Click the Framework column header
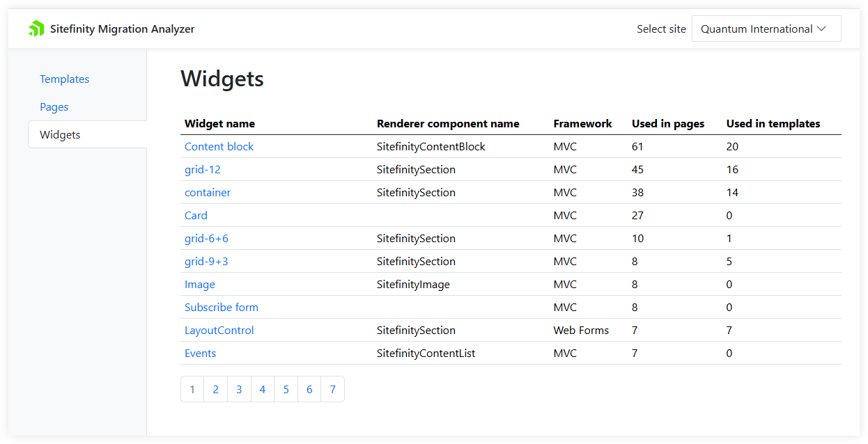Image resolution: width=868 pixels, height=444 pixels. (x=582, y=123)
